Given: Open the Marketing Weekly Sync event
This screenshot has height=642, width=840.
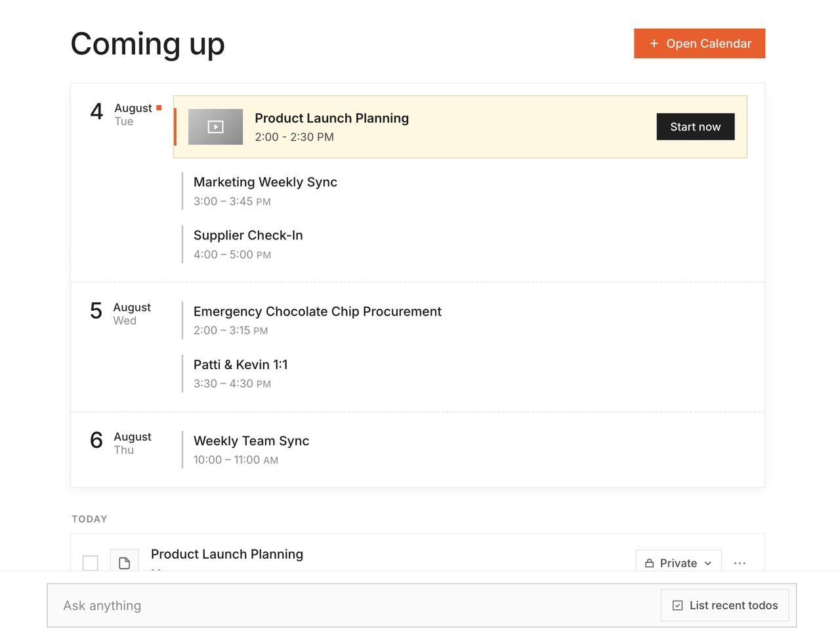Looking at the screenshot, I should pyautogui.click(x=265, y=191).
